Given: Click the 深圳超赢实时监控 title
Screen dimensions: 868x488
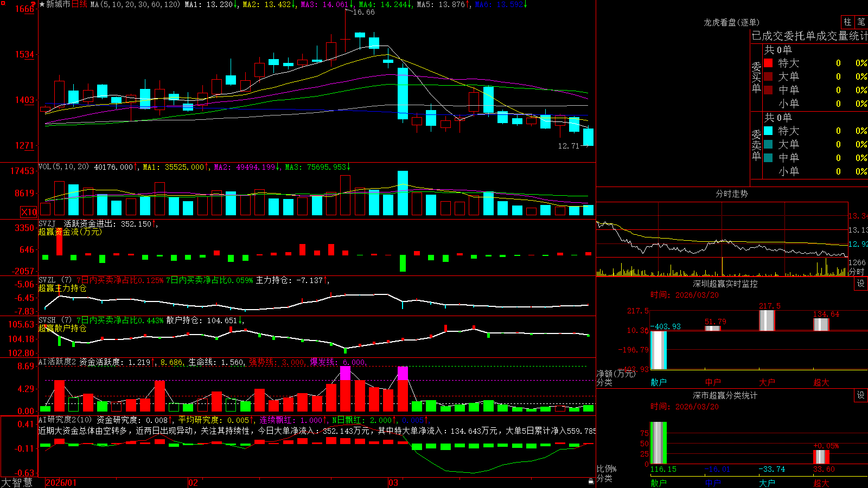Looking at the screenshot, I should pyautogui.click(x=725, y=284).
